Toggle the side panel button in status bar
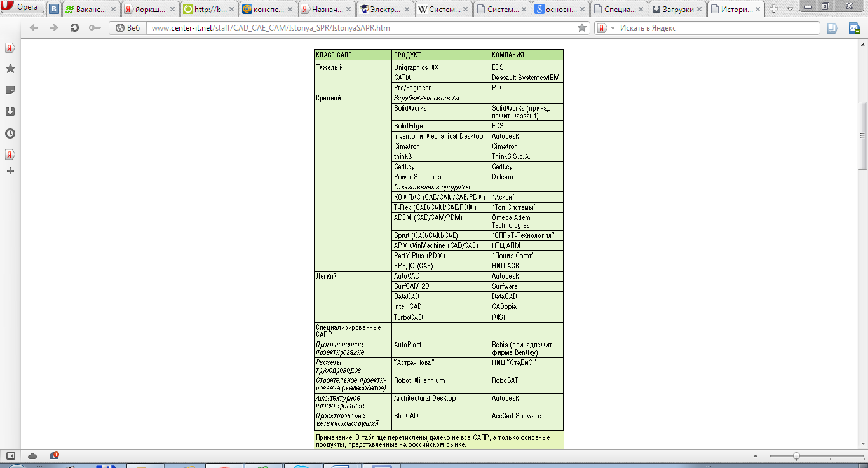The height and width of the screenshot is (468, 868). click(x=10, y=455)
